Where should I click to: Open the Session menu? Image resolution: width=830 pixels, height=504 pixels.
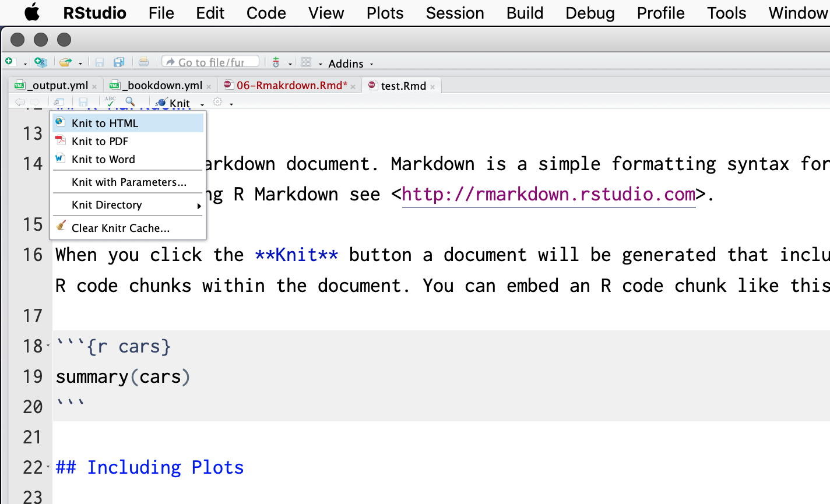455,13
